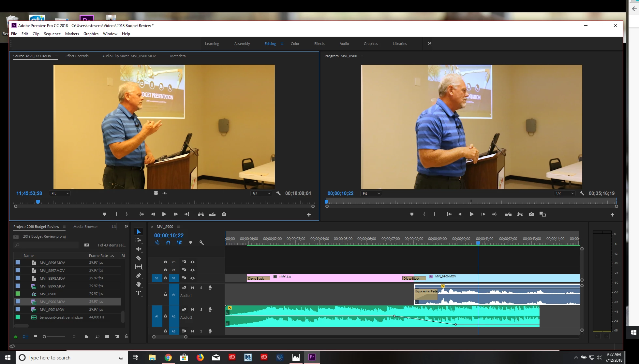Open Source playback resolution 1/2 dropdown
The width and height of the screenshot is (639, 364).
click(261, 193)
